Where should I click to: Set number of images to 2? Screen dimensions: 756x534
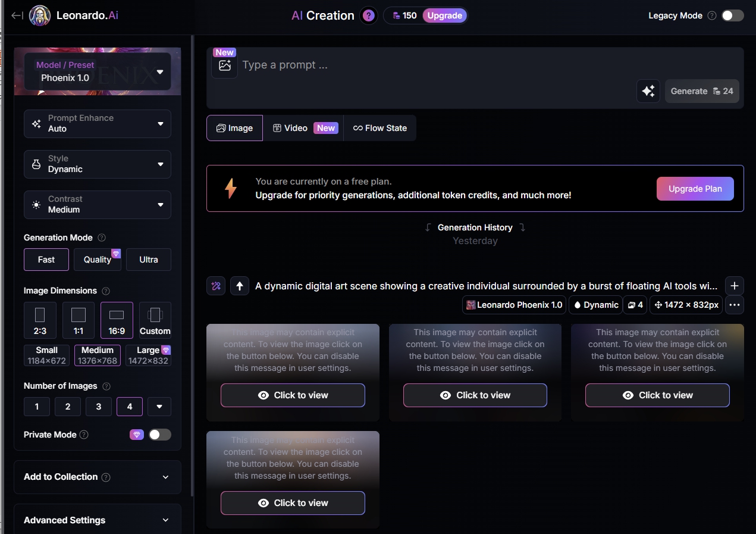68,407
